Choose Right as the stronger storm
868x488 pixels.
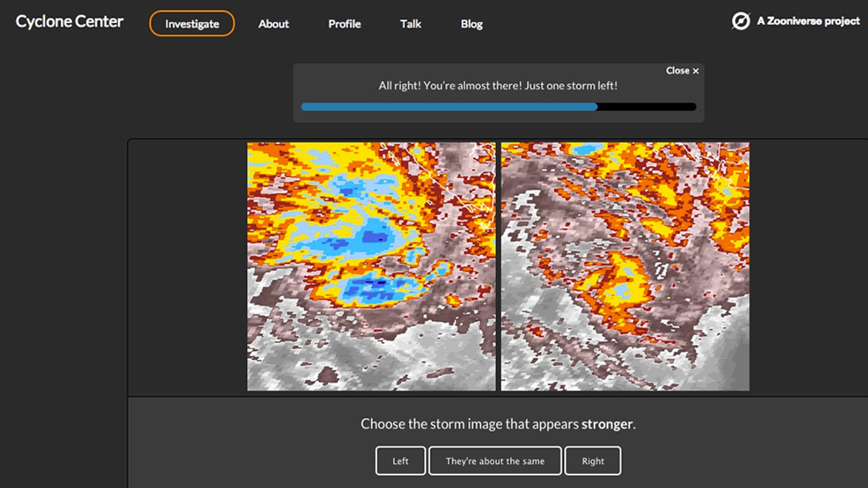(x=592, y=460)
